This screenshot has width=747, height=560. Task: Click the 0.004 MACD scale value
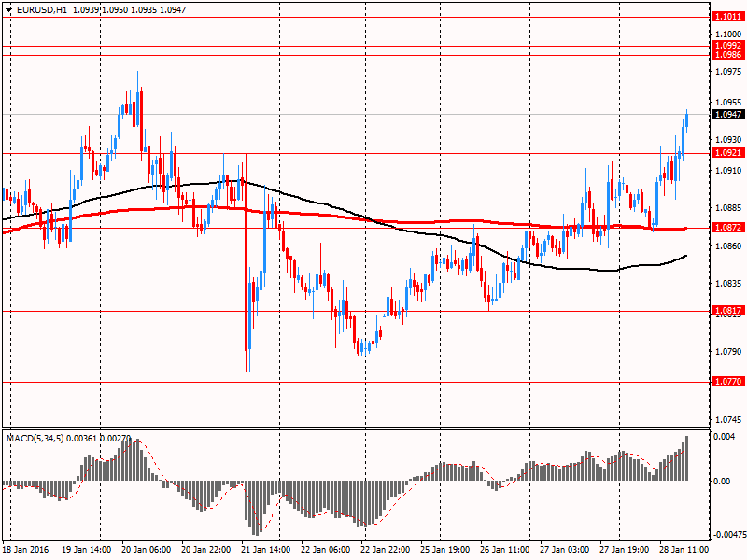(723, 437)
